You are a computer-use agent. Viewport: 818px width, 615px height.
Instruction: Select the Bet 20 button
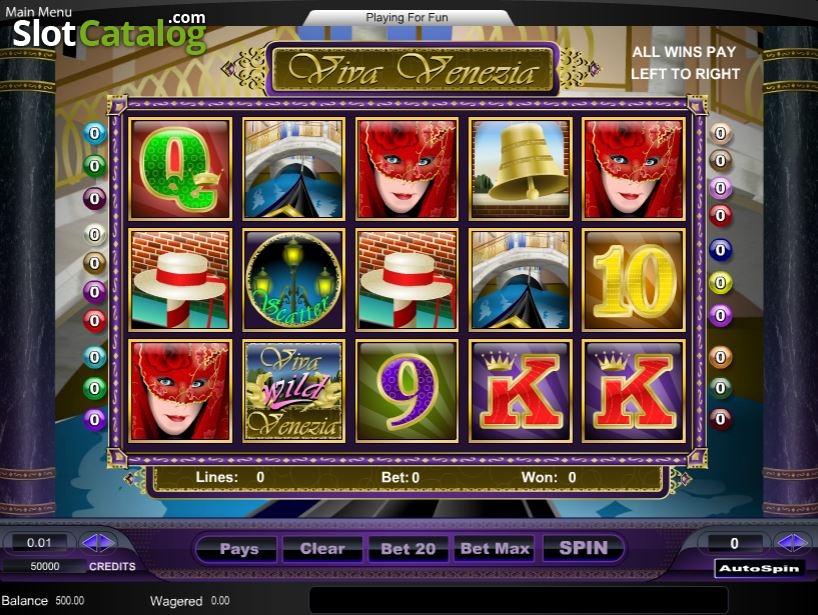click(408, 549)
